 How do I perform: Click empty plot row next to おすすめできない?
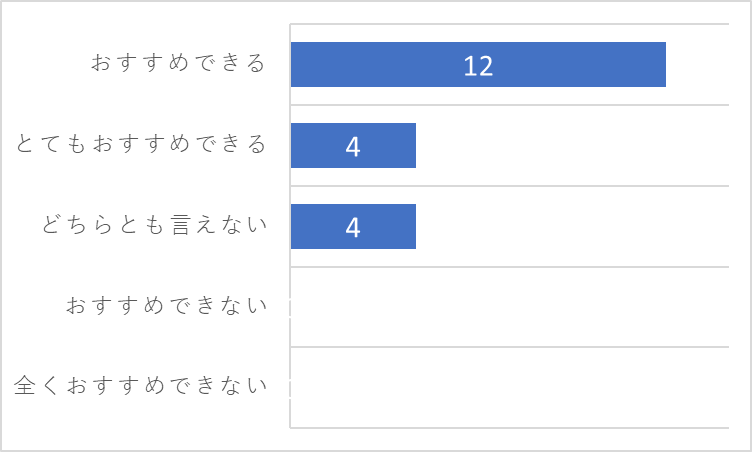(509, 307)
